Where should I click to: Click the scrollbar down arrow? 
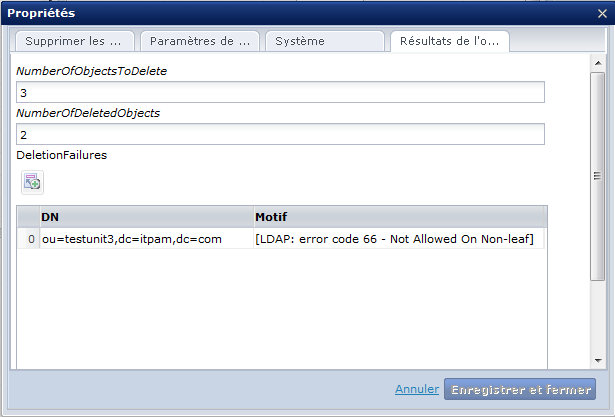(598, 361)
